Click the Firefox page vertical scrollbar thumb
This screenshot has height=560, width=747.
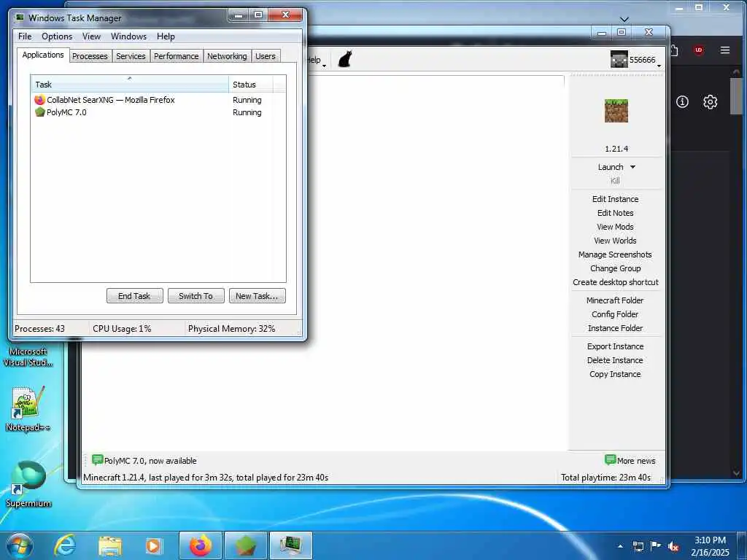click(x=736, y=96)
